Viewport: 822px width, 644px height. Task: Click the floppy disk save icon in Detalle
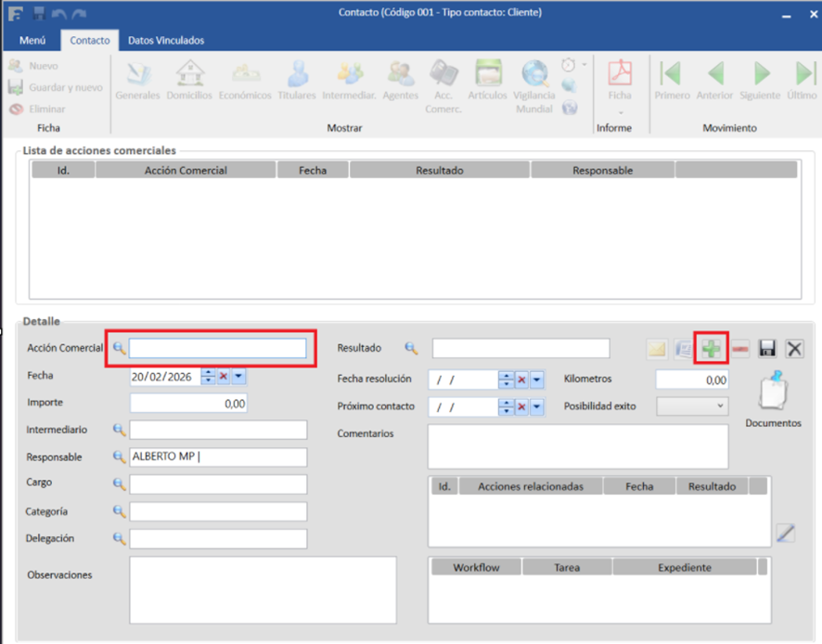pyautogui.click(x=767, y=349)
